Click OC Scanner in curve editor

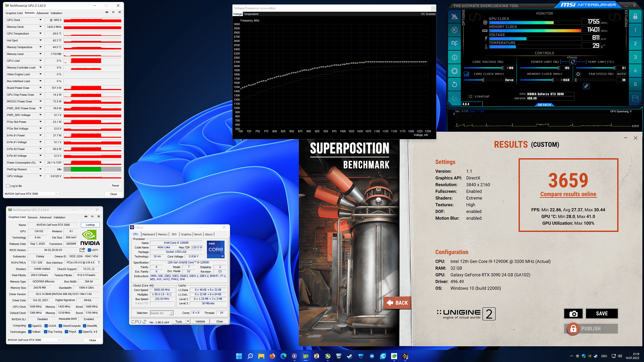[x=428, y=14]
